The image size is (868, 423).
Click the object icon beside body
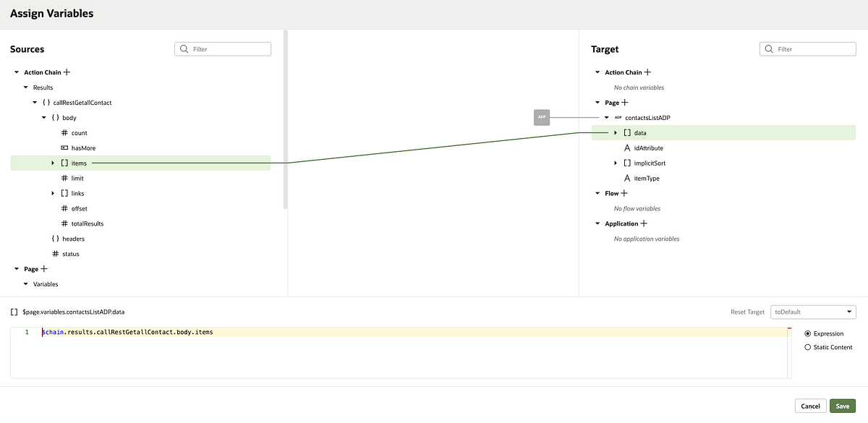pos(55,117)
